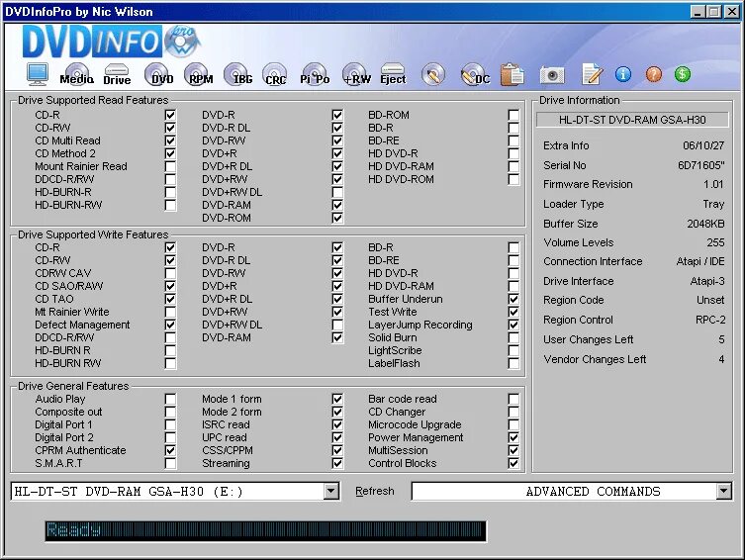The height and width of the screenshot is (560, 745).
Task: Open the notepad with pencil icon
Action: [593, 74]
